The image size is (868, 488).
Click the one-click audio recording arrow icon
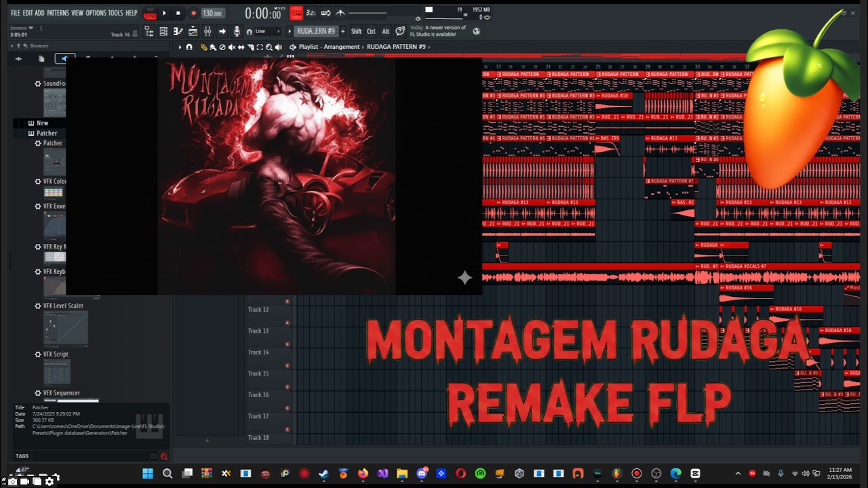click(222, 31)
